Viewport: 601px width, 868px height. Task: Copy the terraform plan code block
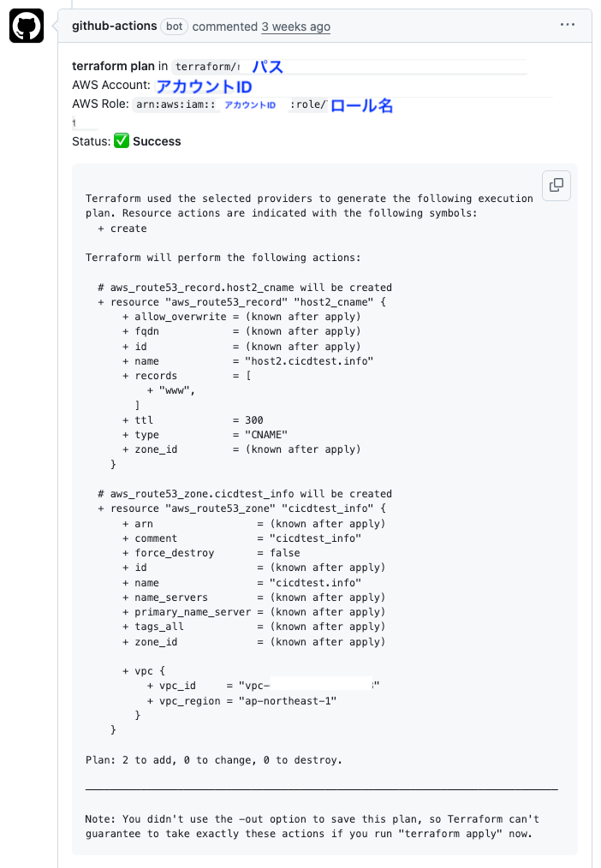(556, 185)
